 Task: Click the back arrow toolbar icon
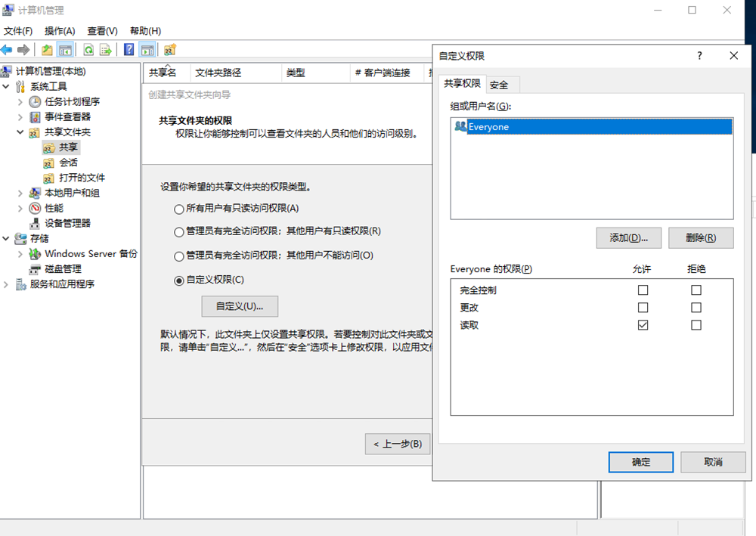point(7,50)
